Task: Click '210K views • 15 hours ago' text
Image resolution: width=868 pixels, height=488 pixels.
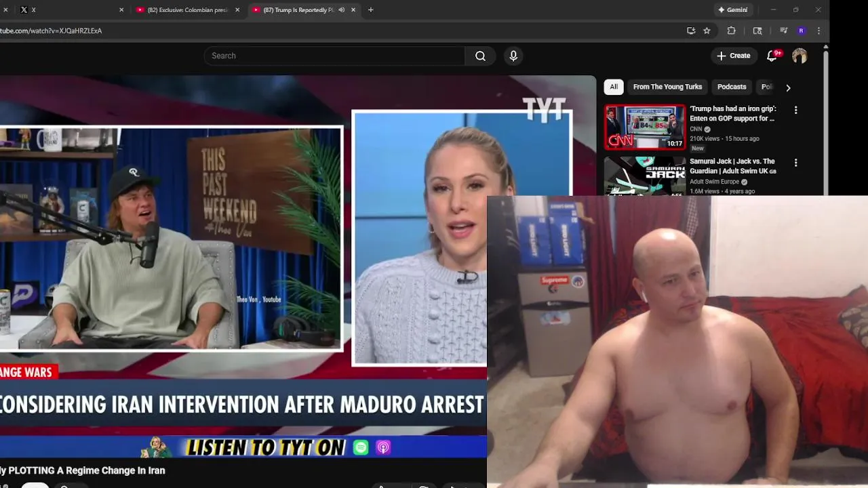Action: pos(724,138)
